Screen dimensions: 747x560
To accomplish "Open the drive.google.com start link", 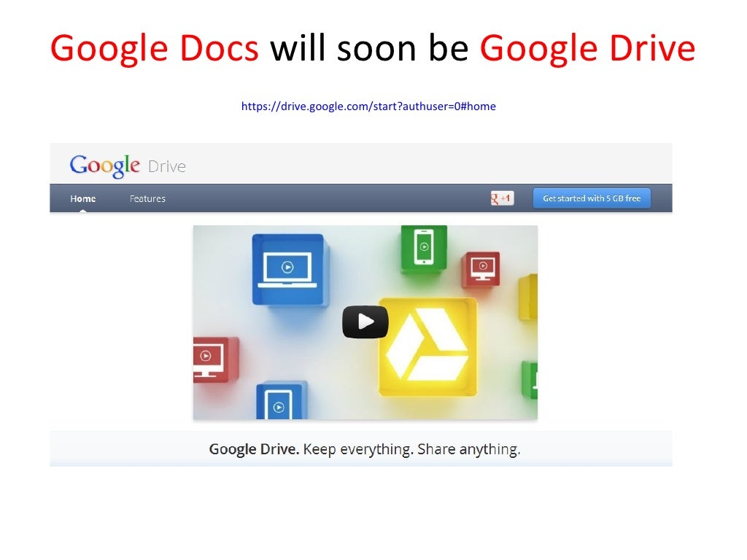I will 368,106.
